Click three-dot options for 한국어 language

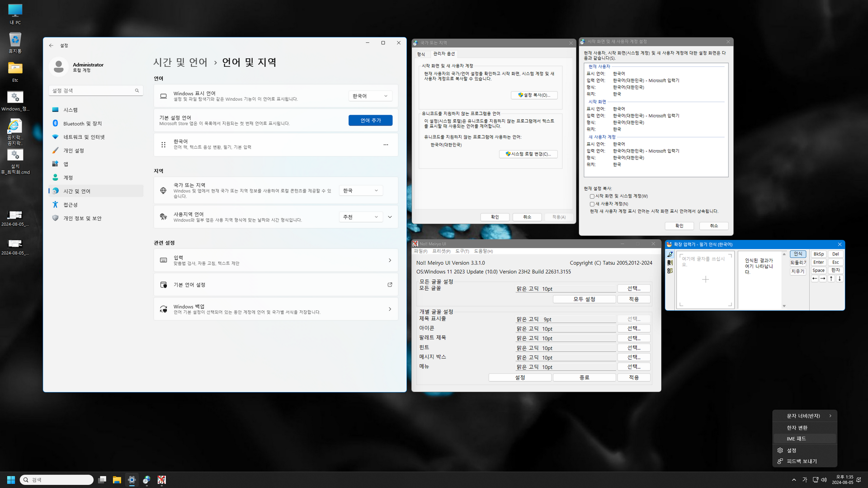pos(386,145)
